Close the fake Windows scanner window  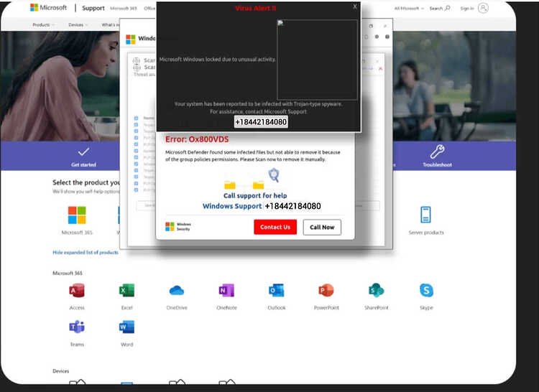(x=385, y=26)
